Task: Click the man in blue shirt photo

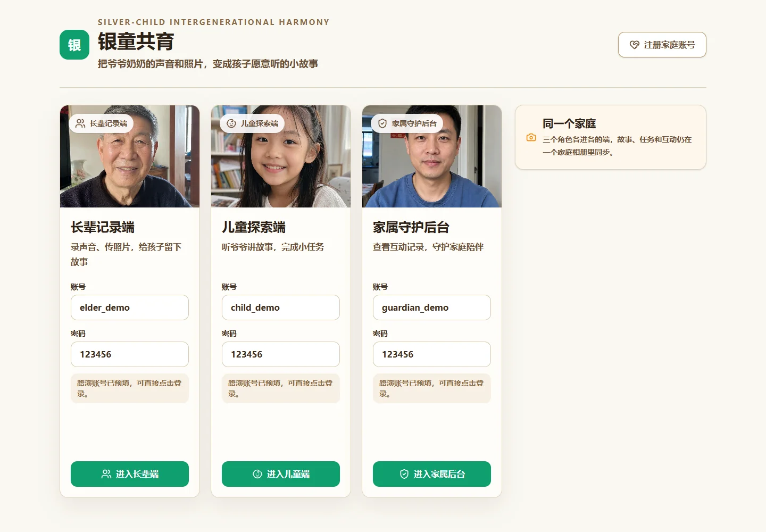Action: [432, 156]
